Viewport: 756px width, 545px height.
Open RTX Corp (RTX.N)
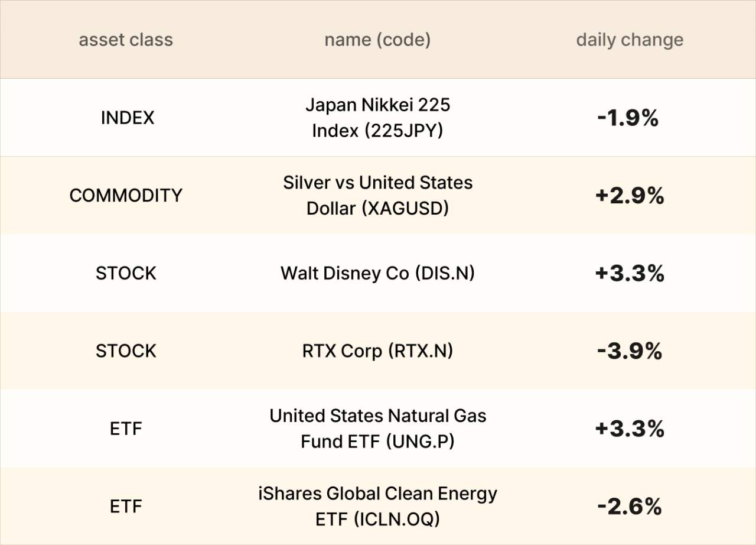(377, 351)
